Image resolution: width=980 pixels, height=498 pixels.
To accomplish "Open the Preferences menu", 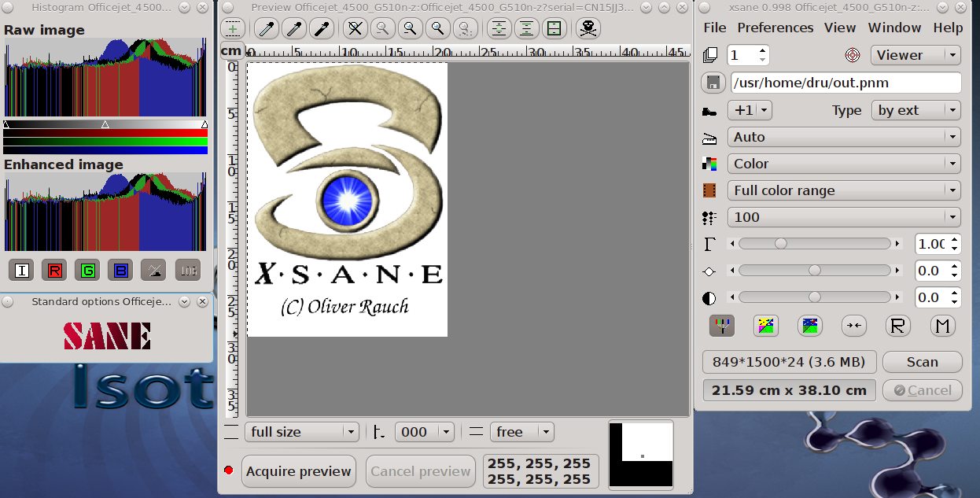I will tap(776, 28).
